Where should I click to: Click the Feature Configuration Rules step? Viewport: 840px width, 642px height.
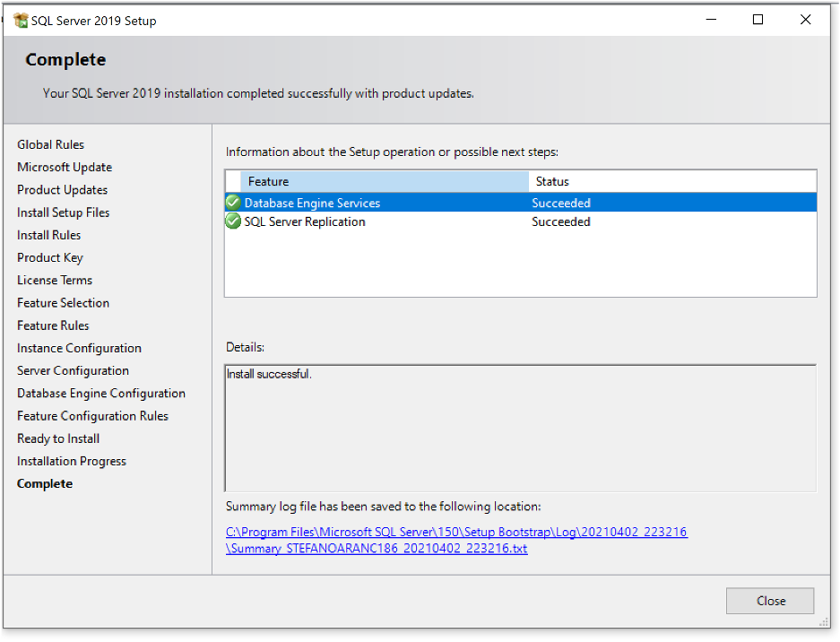coord(92,416)
